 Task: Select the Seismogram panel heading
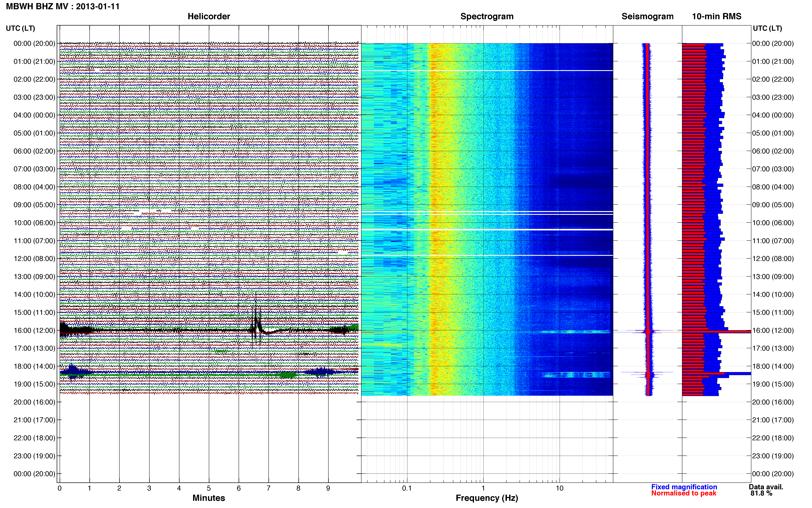pos(648,16)
